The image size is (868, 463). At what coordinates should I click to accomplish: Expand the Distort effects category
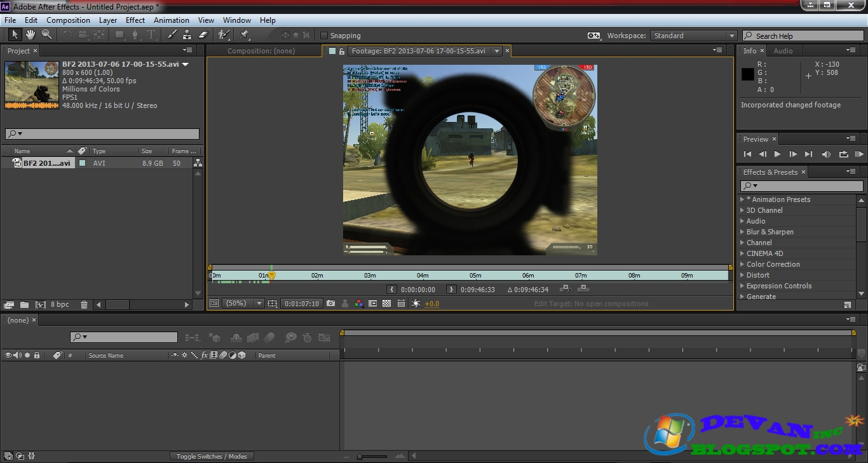pyautogui.click(x=742, y=275)
